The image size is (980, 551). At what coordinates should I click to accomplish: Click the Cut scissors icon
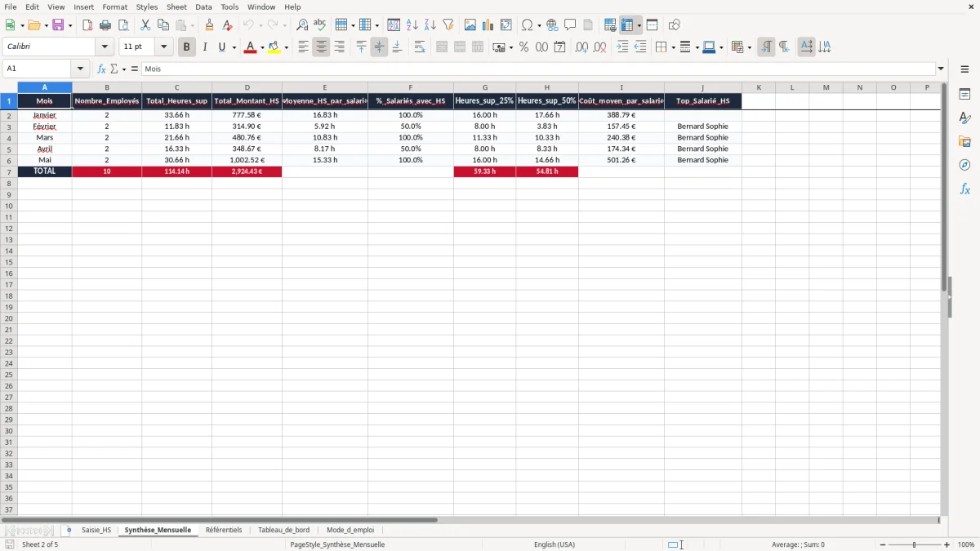click(x=145, y=25)
